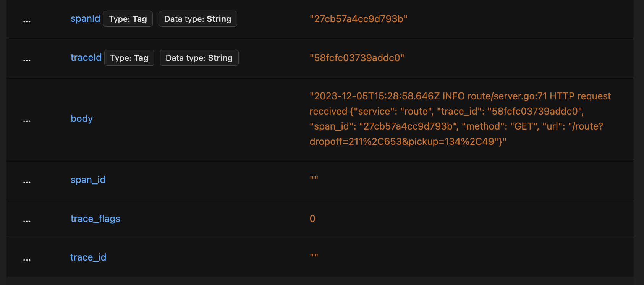The image size is (644, 285).
Task: Click the trace_flags field name
Action: point(95,219)
